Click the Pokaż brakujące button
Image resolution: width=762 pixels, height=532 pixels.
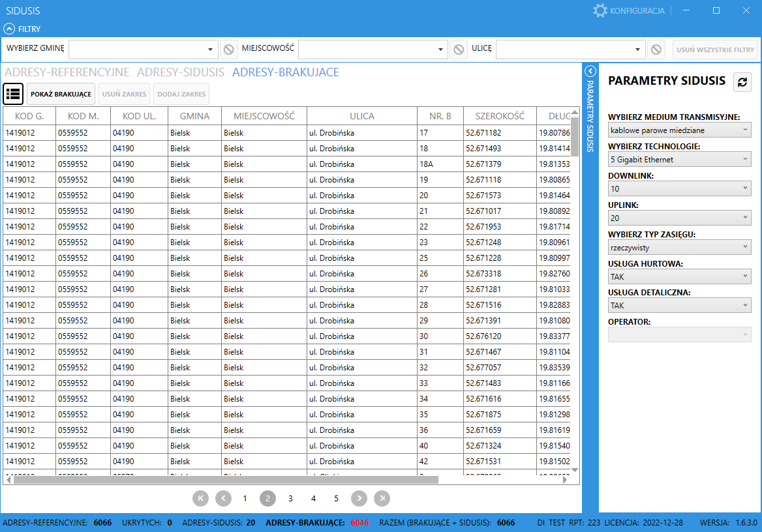pos(61,94)
